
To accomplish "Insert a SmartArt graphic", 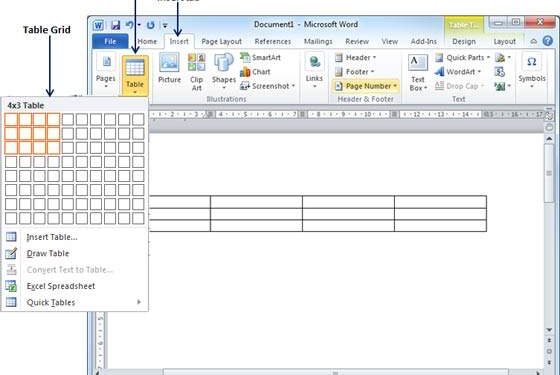I will (260, 57).
